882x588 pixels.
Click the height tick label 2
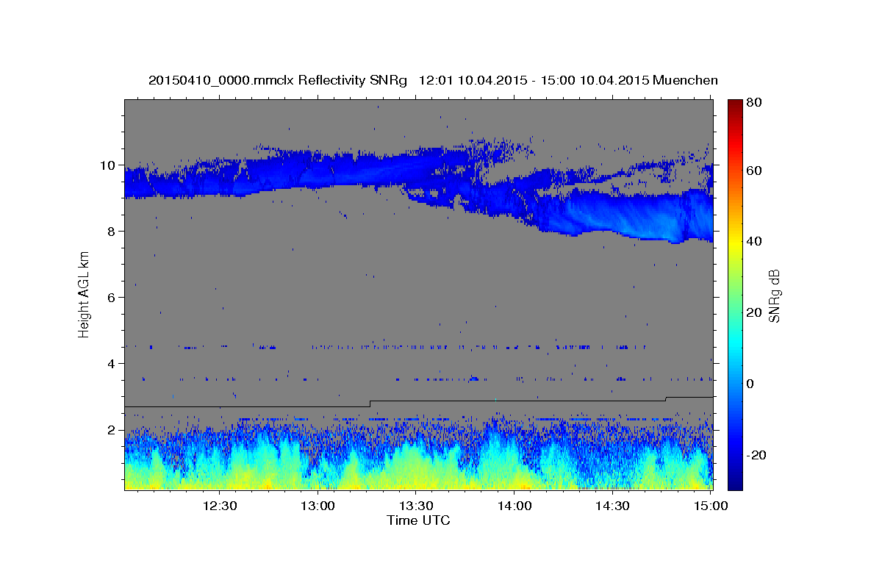[112, 429]
